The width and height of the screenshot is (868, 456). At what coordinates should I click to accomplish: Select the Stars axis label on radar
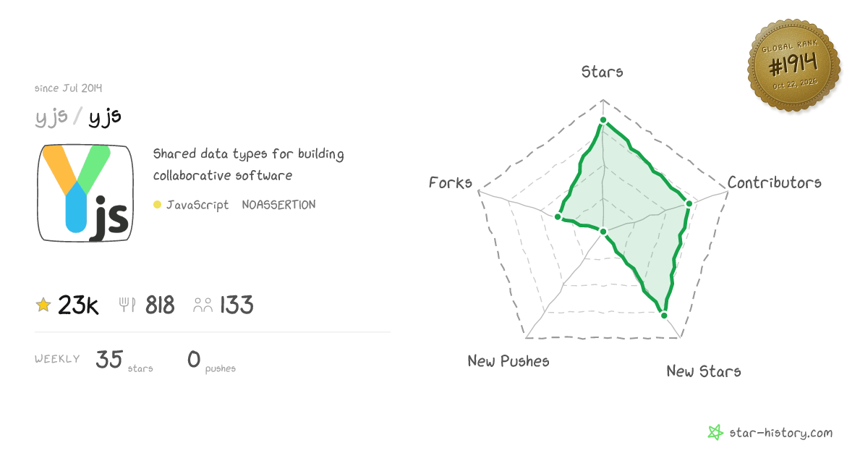603,72
